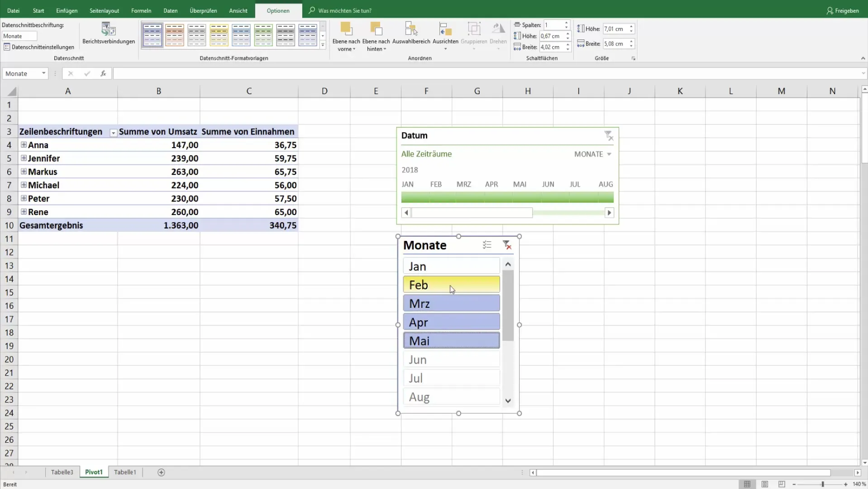Screen dimensions: 868x489
Task: Select the yellow slicer style
Action: (219, 35)
